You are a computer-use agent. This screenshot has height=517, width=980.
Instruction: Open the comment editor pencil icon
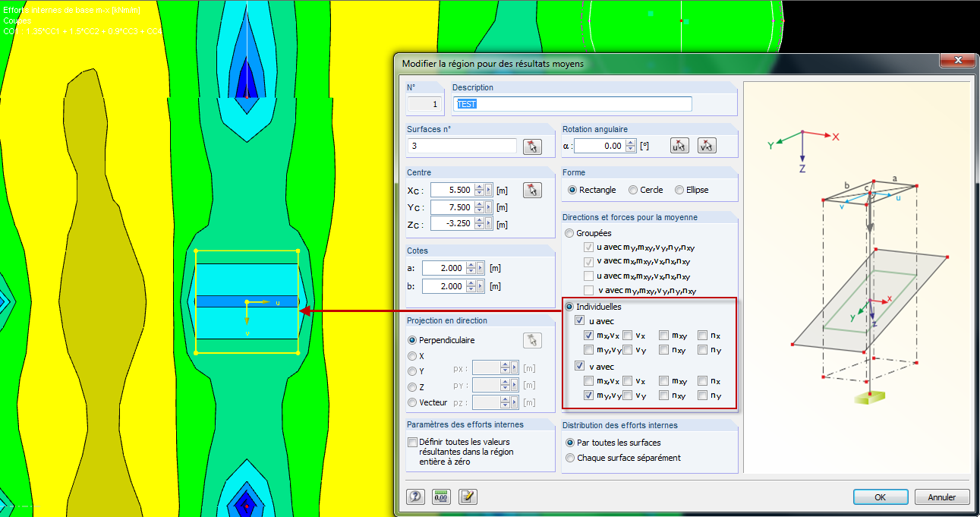click(x=468, y=497)
